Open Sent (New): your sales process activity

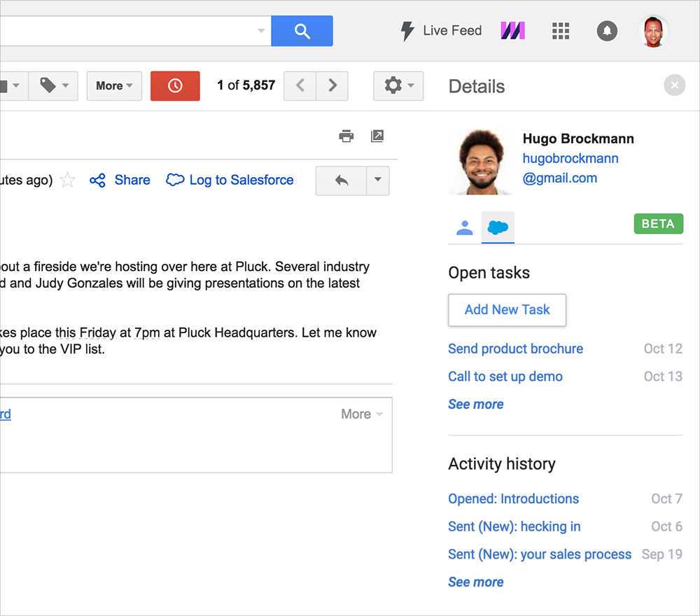point(540,554)
